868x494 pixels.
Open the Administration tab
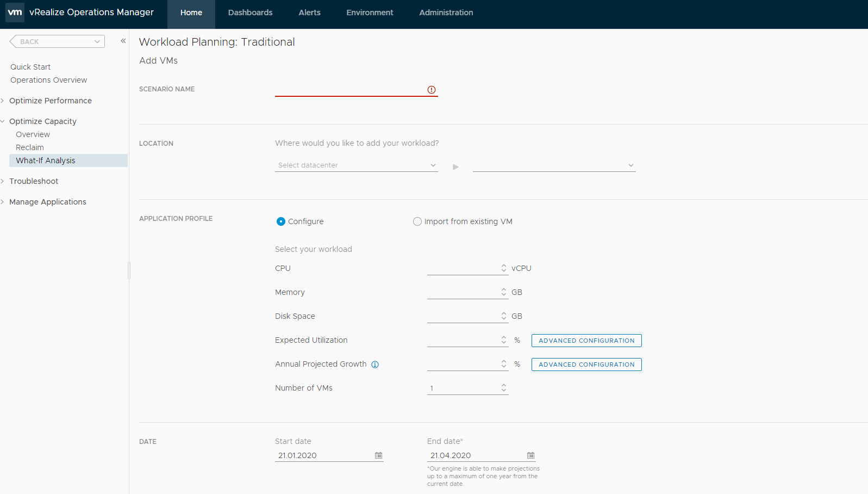point(446,13)
